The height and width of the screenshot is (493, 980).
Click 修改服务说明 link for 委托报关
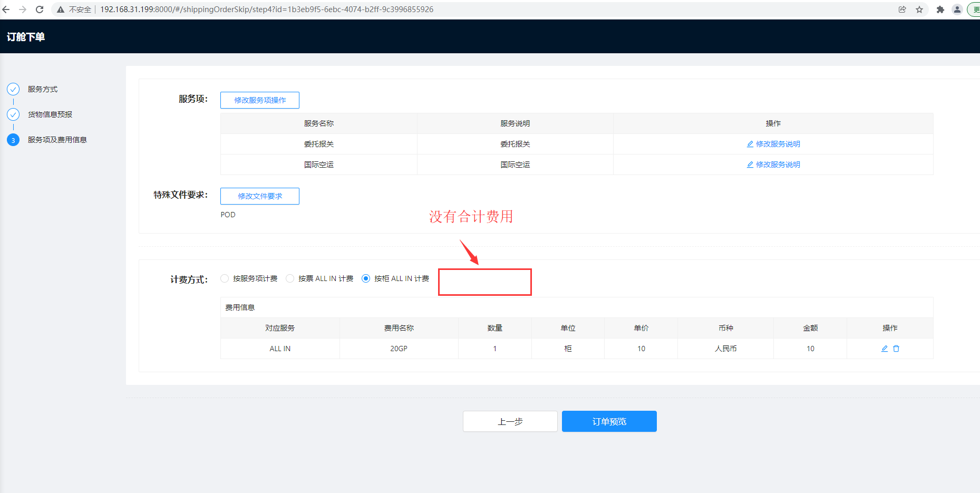[x=773, y=144]
